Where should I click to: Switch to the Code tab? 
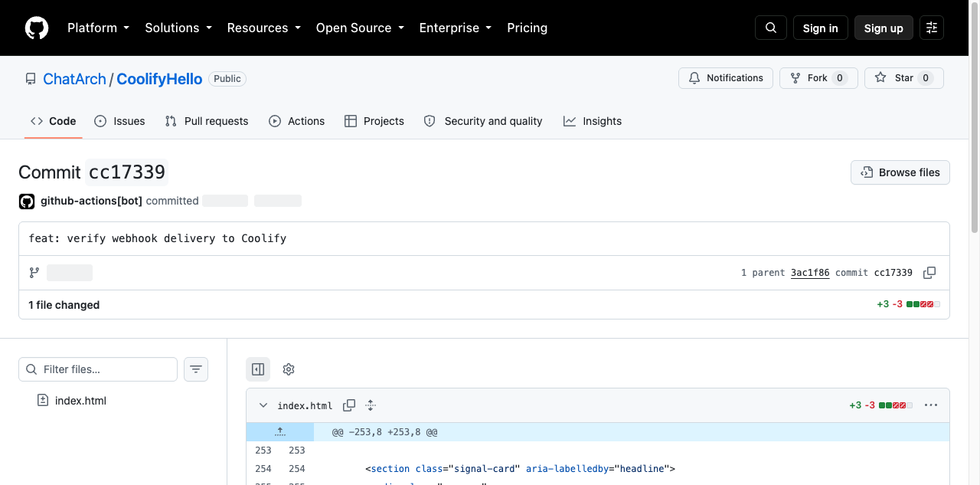coord(54,121)
